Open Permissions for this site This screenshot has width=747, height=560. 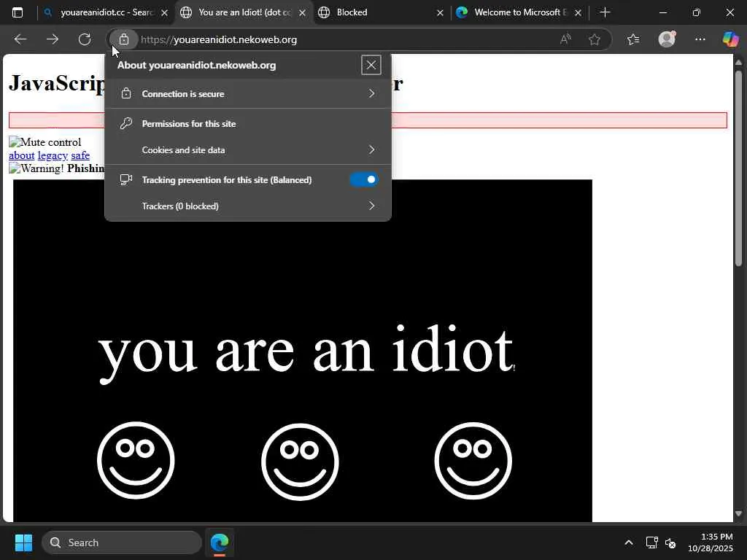point(248,124)
